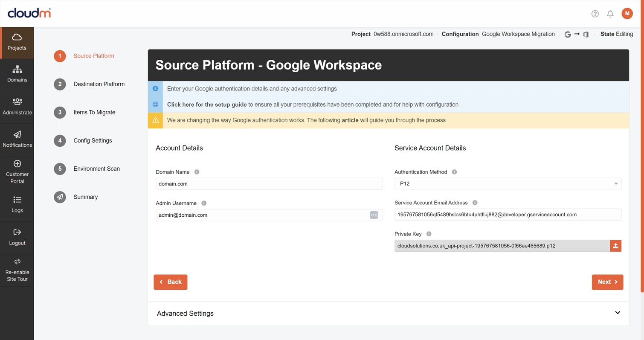Click the 'State Editing' status text
644x340 pixels.
(x=617, y=34)
